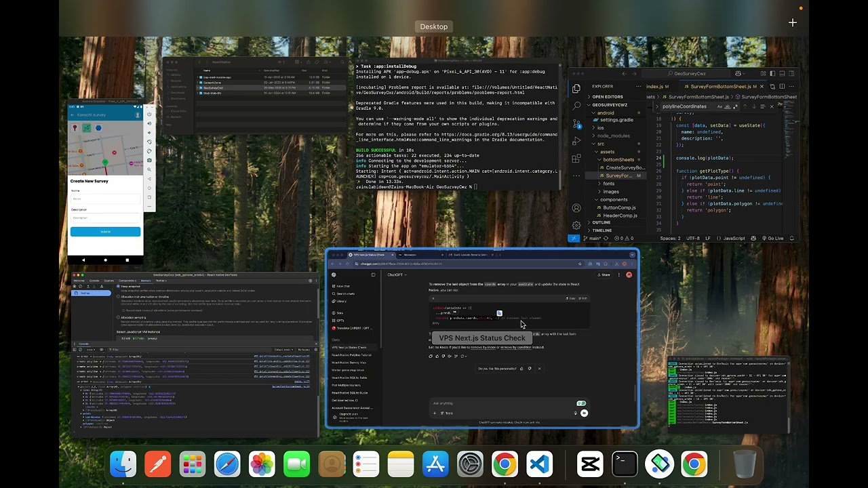Click the Name input field in survey form
This screenshot has height=488, width=868.
click(x=105, y=199)
